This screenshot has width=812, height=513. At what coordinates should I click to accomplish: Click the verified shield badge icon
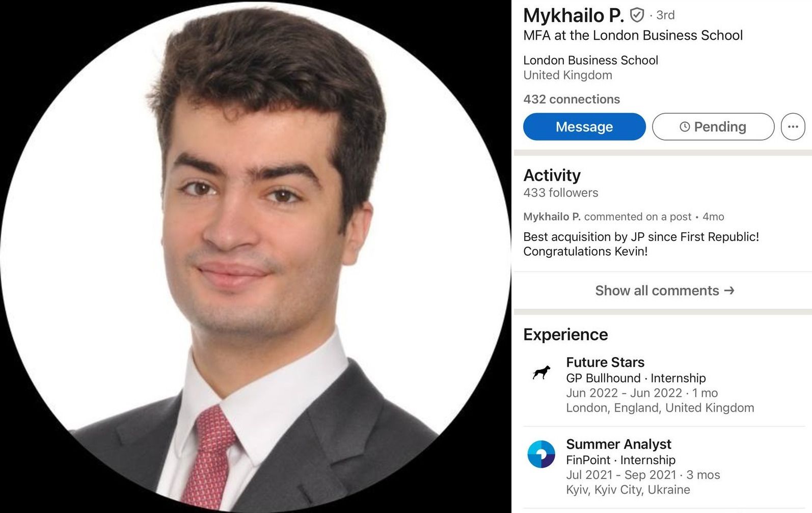637,15
